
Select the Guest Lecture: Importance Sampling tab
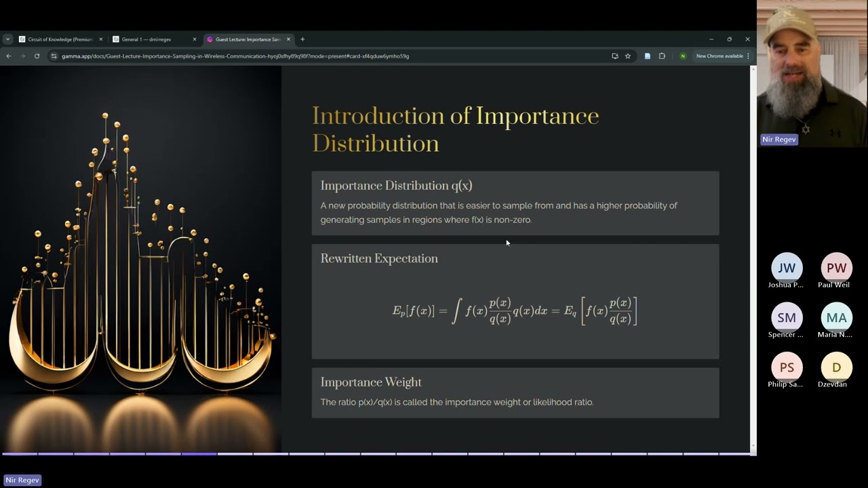coord(248,39)
